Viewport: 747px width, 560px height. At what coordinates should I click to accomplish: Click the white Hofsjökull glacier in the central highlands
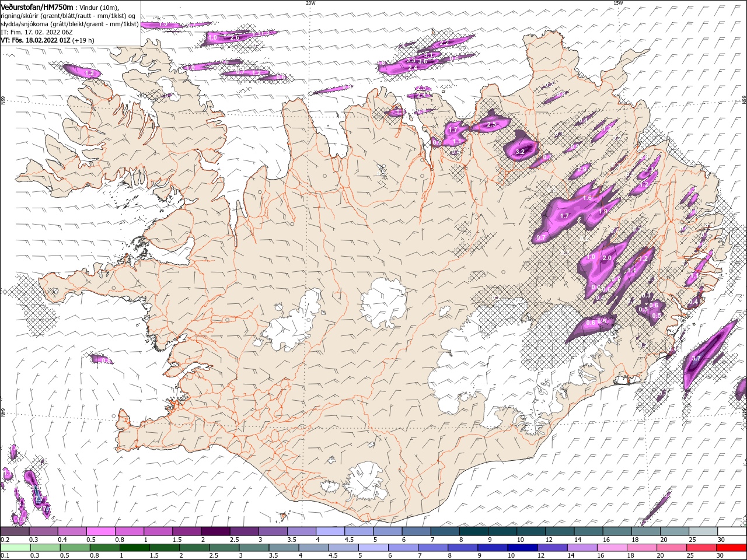(x=384, y=303)
